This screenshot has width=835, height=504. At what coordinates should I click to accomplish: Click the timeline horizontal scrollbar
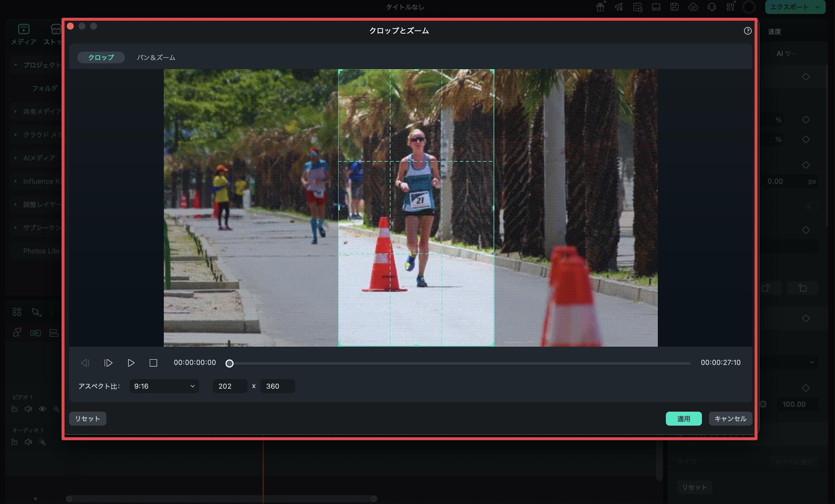click(x=221, y=499)
